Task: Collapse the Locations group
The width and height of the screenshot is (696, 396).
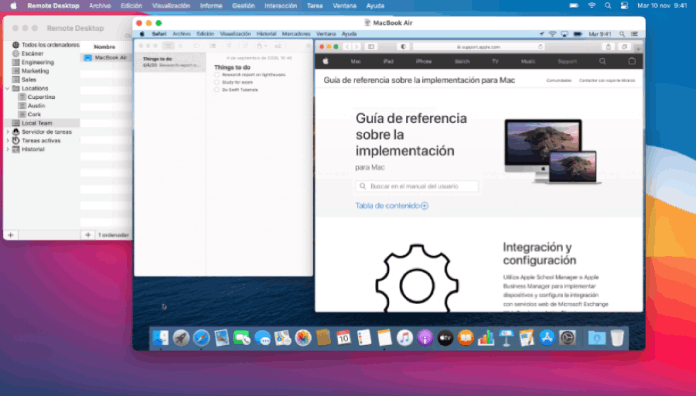Action: click(x=8, y=88)
